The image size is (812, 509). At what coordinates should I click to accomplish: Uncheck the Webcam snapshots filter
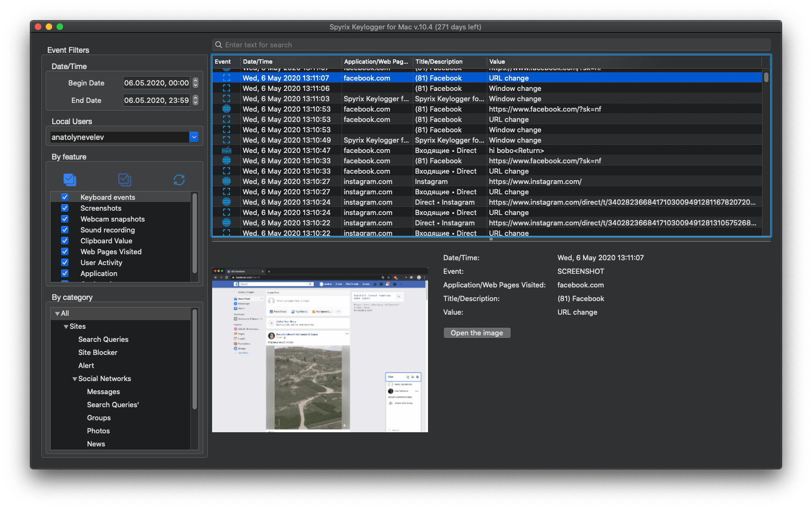(64, 219)
